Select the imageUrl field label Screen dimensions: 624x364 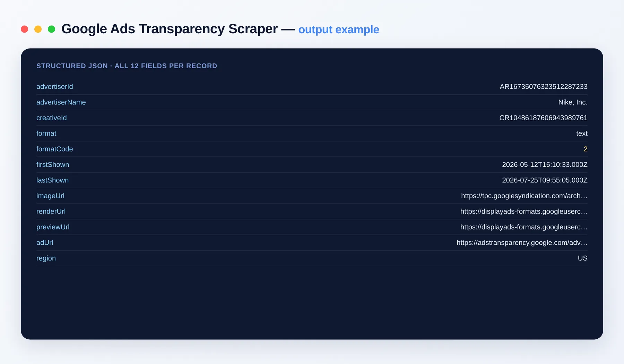[x=51, y=196]
